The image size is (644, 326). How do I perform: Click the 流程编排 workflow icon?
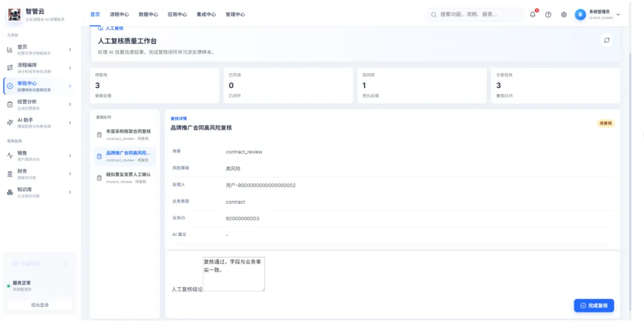tap(10, 68)
